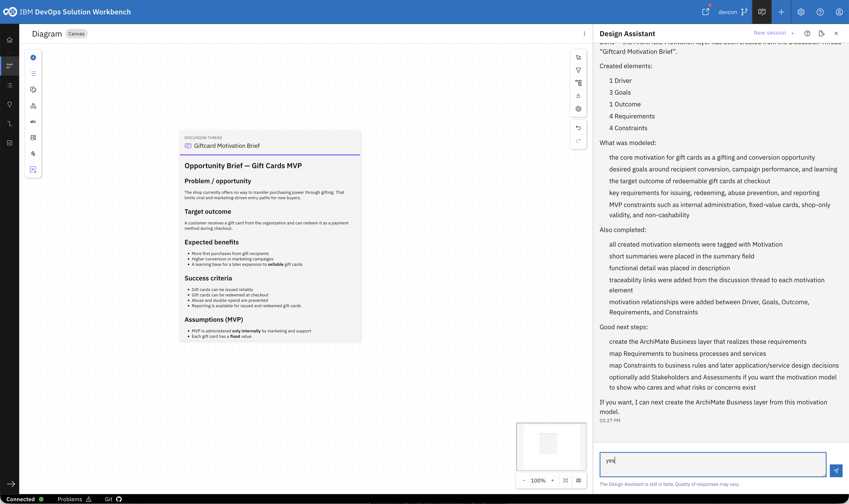
Task: Zoom in the canvas with plus
Action: [553, 481]
